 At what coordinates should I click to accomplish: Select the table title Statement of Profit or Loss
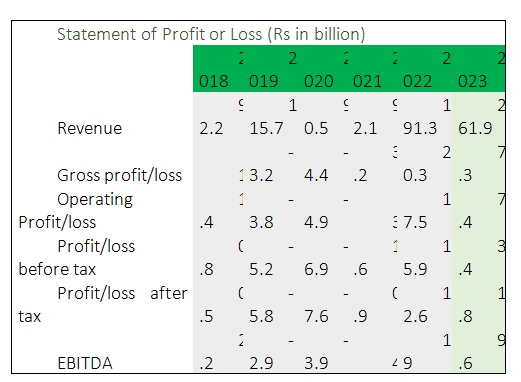coord(211,34)
